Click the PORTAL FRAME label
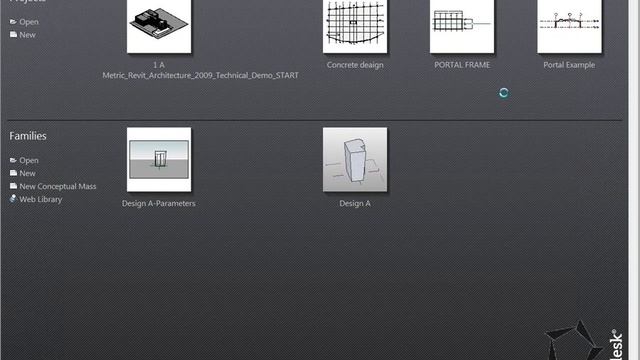 click(x=462, y=65)
